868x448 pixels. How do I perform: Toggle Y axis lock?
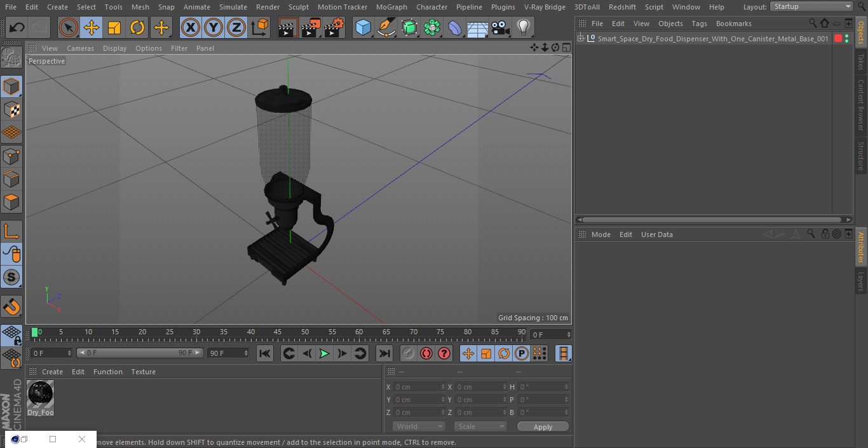click(214, 27)
